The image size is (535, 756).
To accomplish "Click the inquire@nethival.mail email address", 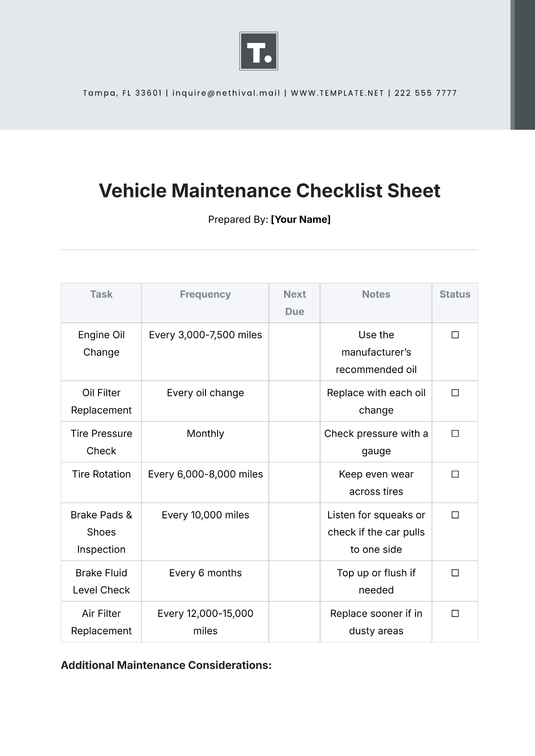I will coord(226,93).
